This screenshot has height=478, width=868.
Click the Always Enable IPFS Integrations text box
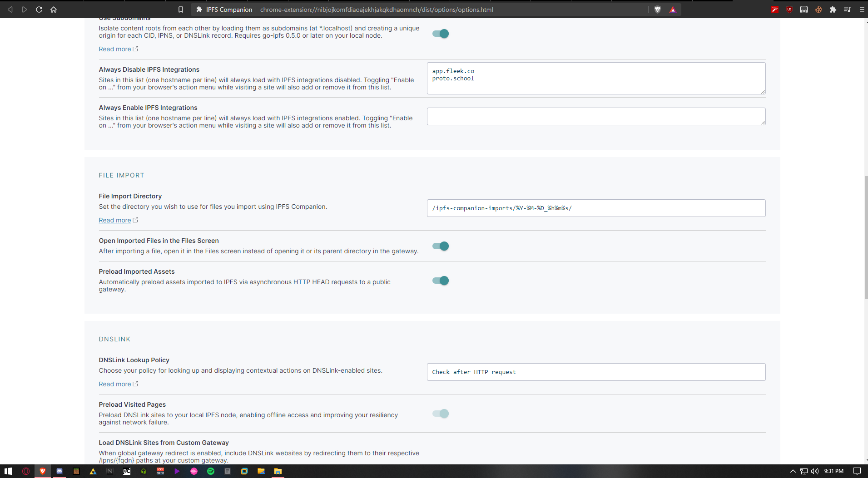click(x=595, y=116)
